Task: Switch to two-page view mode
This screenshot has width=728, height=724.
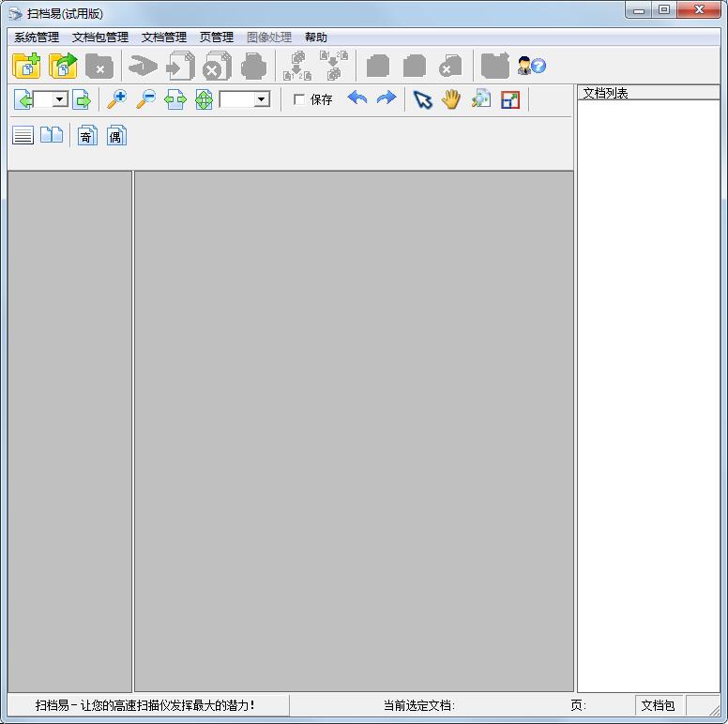Action: (x=52, y=136)
